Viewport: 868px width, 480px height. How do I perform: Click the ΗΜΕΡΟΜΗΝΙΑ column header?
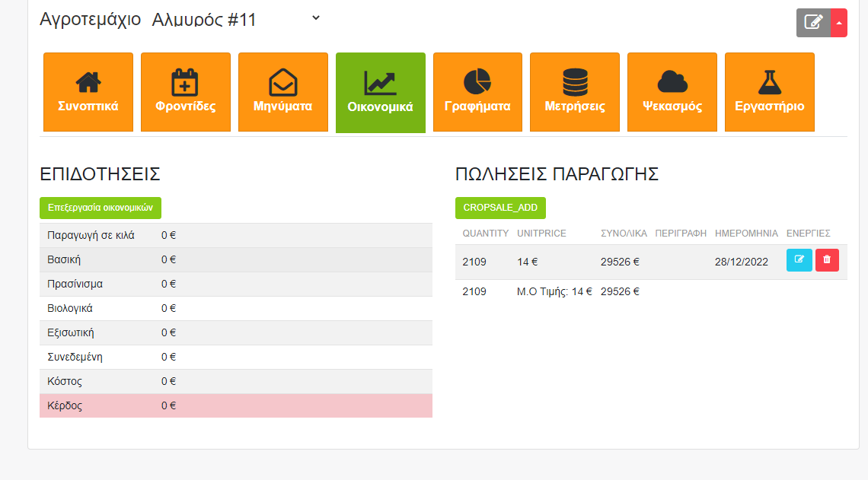tap(746, 233)
